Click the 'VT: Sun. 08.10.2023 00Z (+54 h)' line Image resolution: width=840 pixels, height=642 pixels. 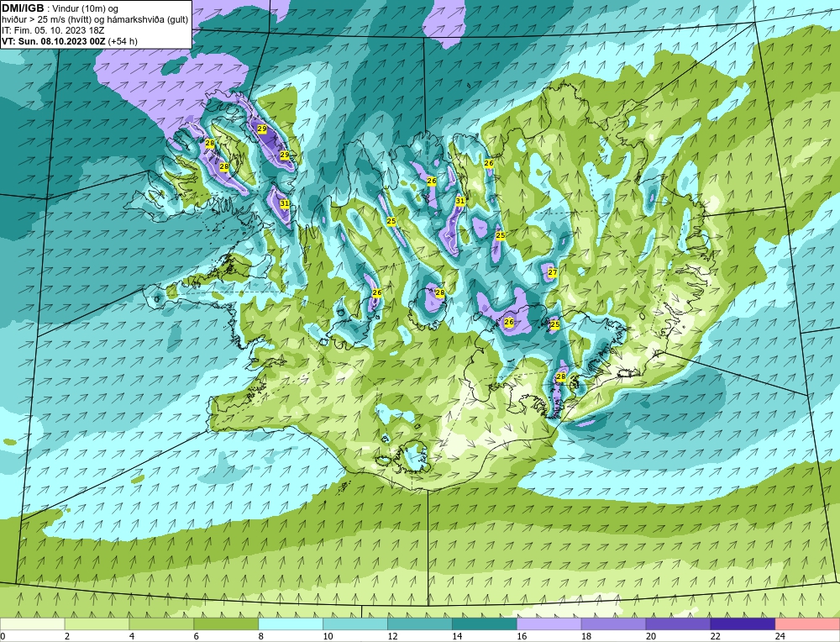tap(70, 41)
